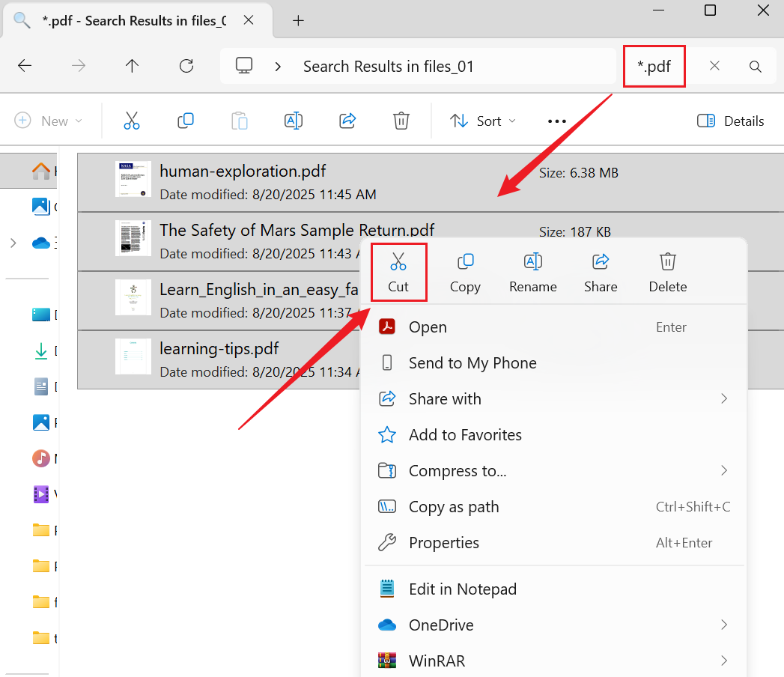Click the toolbar Share icon
Image resolution: width=784 pixels, height=677 pixels.
pos(347,121)
